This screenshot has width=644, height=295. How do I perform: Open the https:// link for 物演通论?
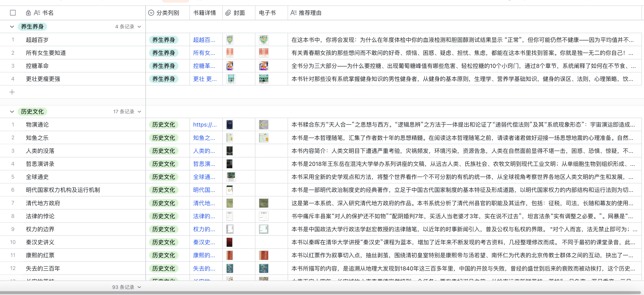click(205, 125)
